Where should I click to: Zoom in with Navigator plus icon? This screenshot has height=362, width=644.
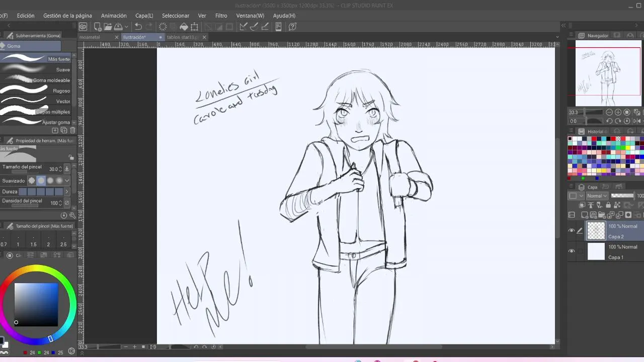click(x=618, y=112)
